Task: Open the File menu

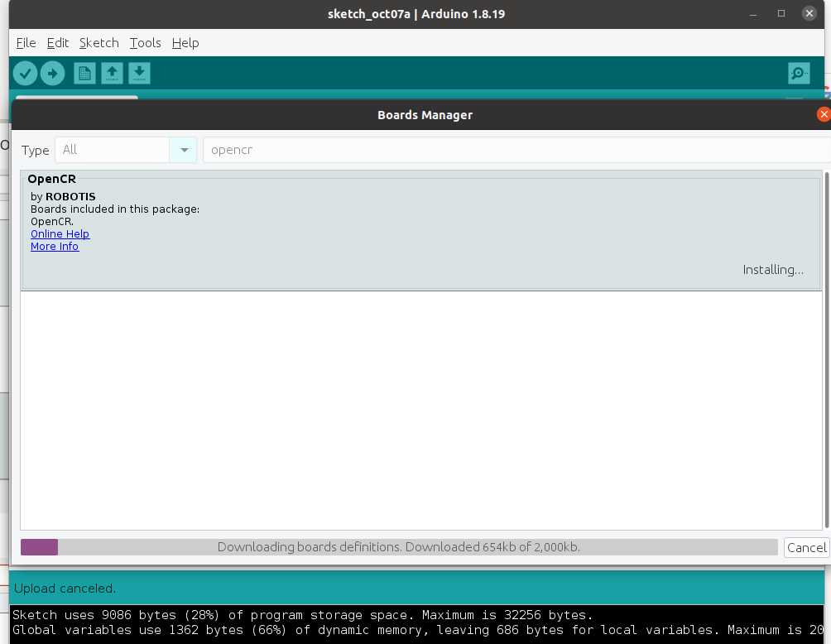Action: 26,43
